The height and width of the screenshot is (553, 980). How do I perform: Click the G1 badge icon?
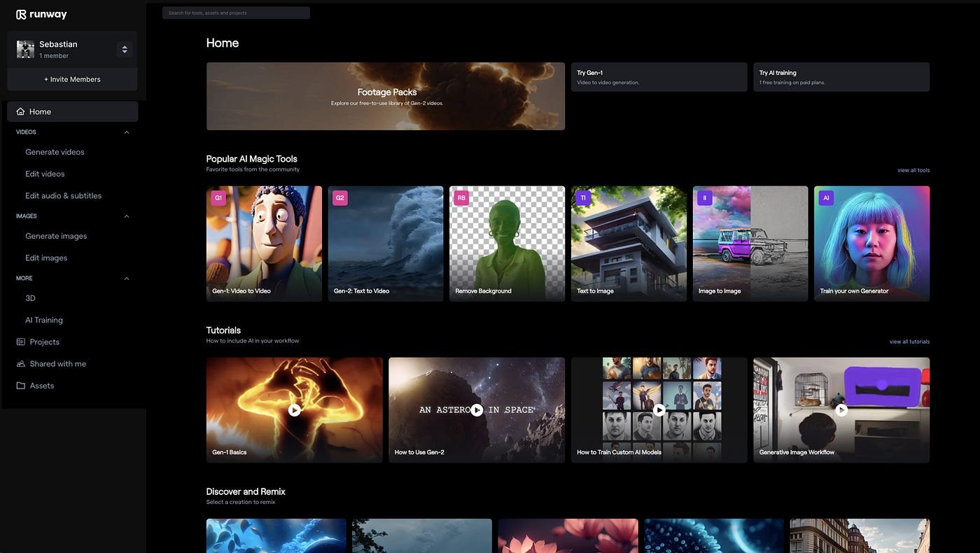coord(218,198)
